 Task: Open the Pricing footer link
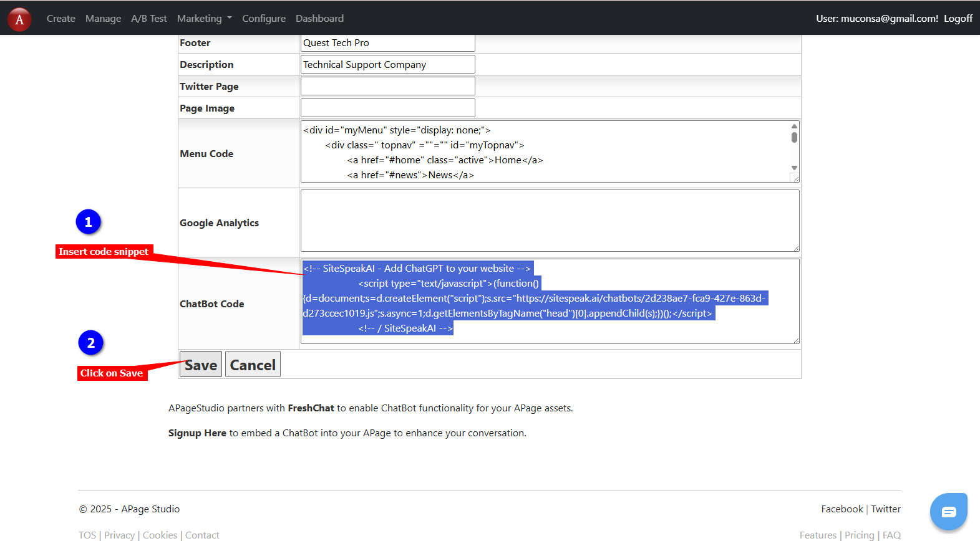click(x=859, y=535)
